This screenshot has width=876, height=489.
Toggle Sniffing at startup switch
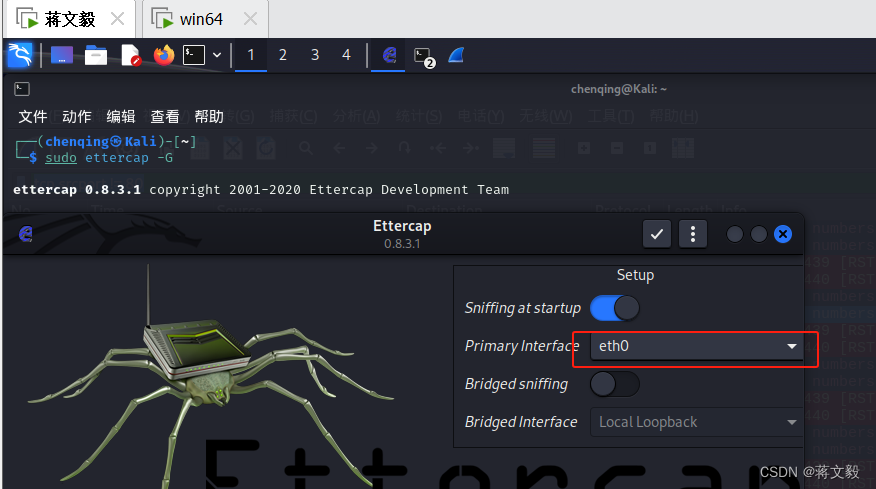pos(615,308)
